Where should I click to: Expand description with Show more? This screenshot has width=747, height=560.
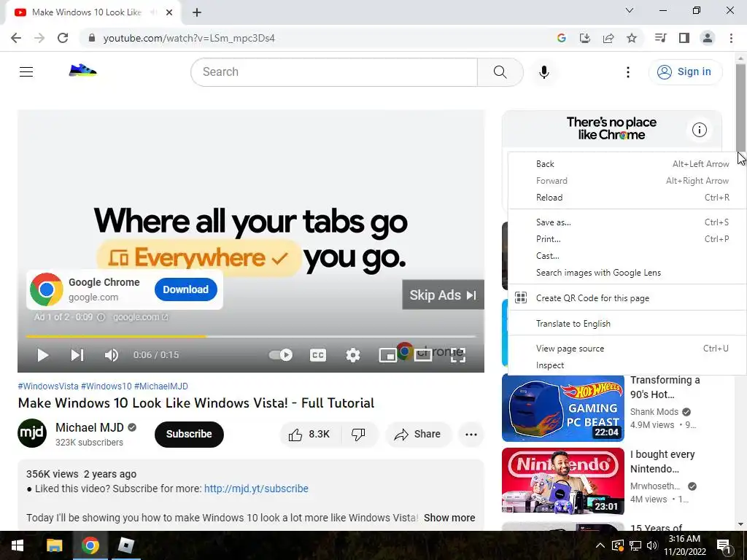pos(449,518)
